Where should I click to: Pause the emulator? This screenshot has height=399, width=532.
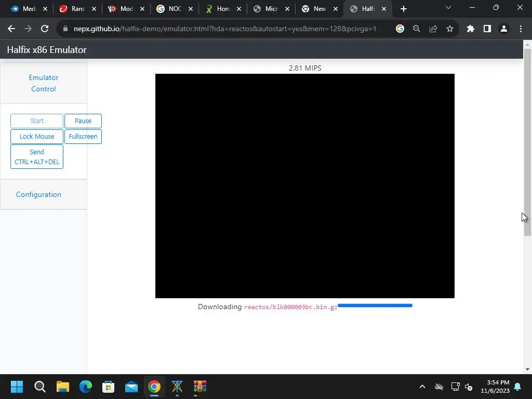click(83, 121)
